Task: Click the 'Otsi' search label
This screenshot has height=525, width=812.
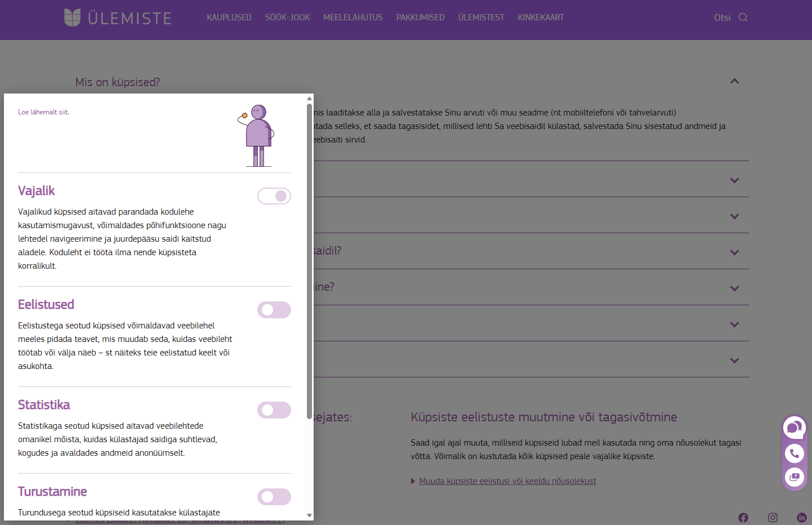Action: point(722,17)
